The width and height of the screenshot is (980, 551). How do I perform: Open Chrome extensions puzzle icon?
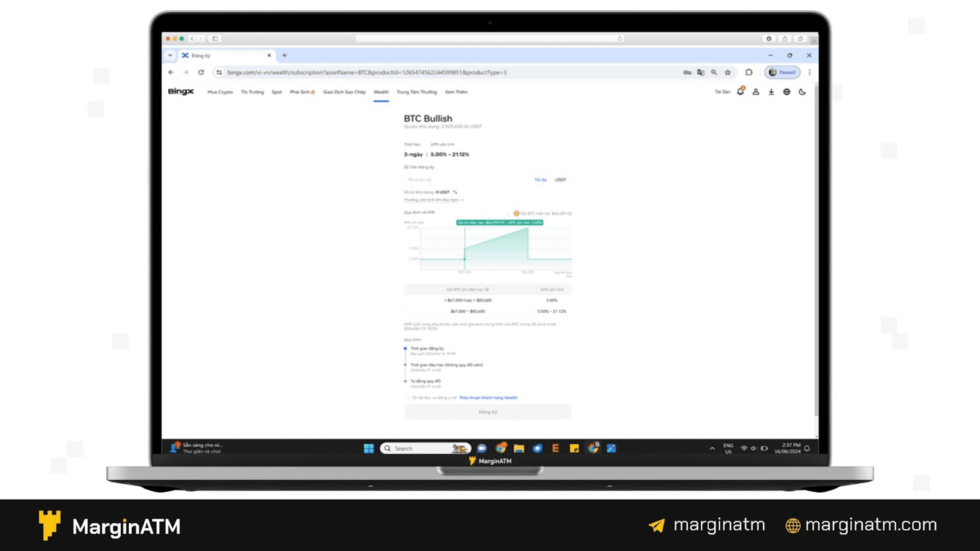point(749,72)
